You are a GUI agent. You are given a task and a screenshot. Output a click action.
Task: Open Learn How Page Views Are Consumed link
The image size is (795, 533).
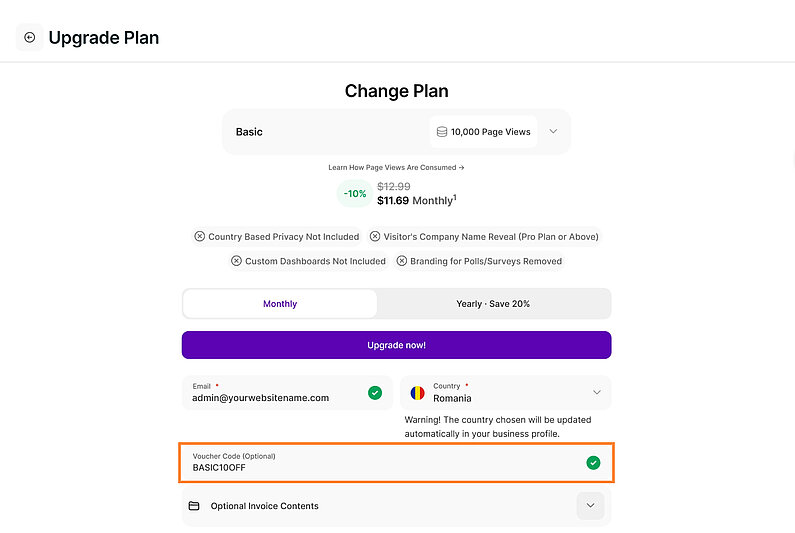[396, 168]
